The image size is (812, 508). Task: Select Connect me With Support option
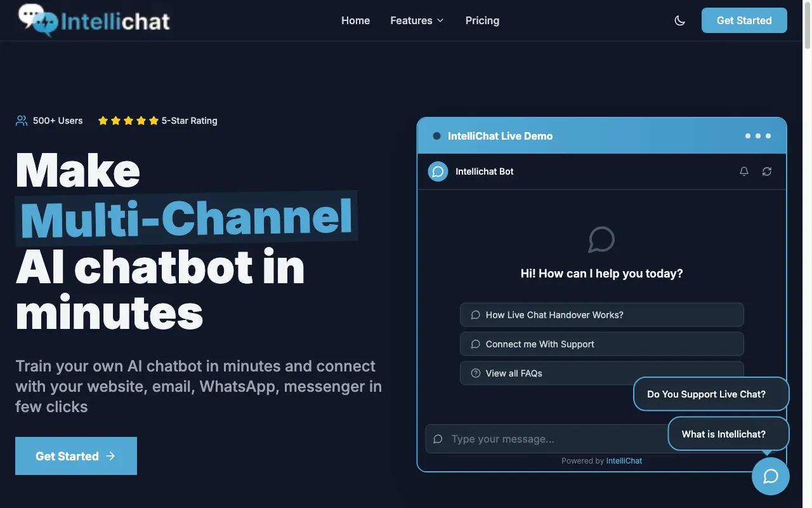pyautogui.click(x=601, y=344)
